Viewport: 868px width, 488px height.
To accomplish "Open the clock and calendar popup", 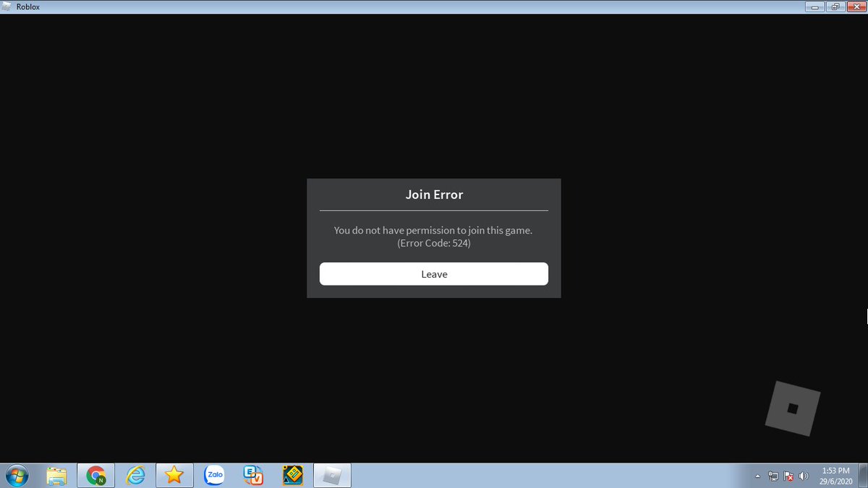I will 837,476.
